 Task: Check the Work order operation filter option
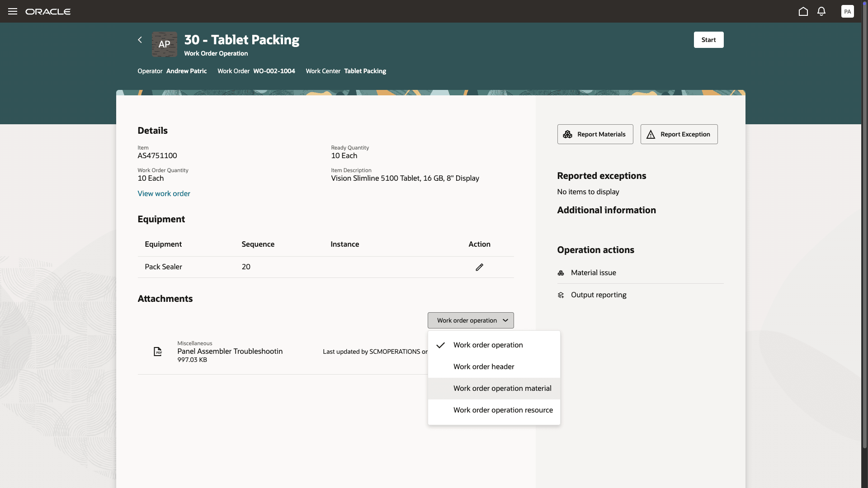pos(488,345)
